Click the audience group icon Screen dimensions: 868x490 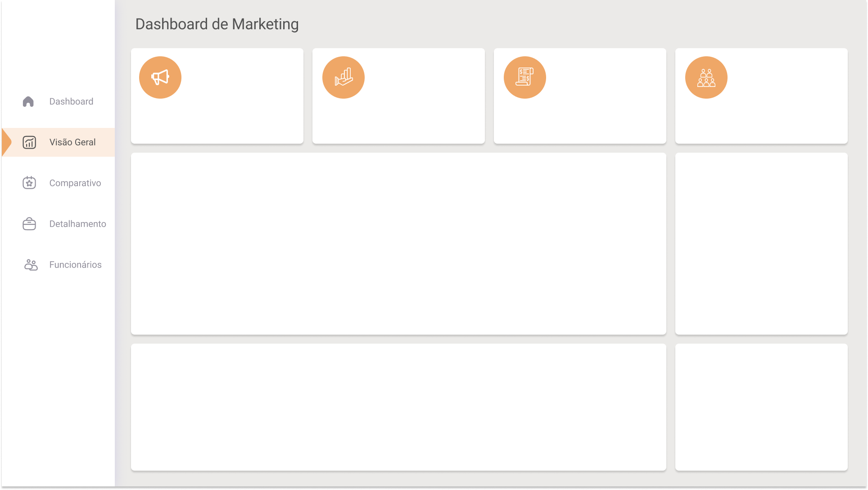pos(706,77)
